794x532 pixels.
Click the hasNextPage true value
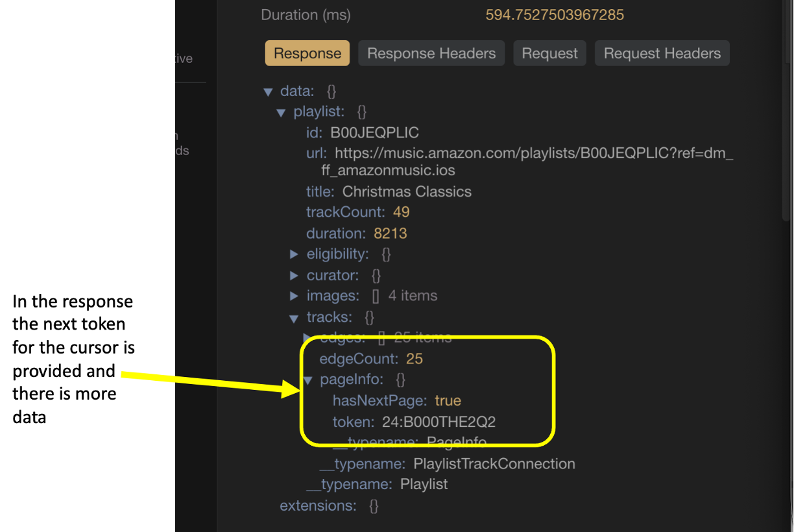pos(448,401)
